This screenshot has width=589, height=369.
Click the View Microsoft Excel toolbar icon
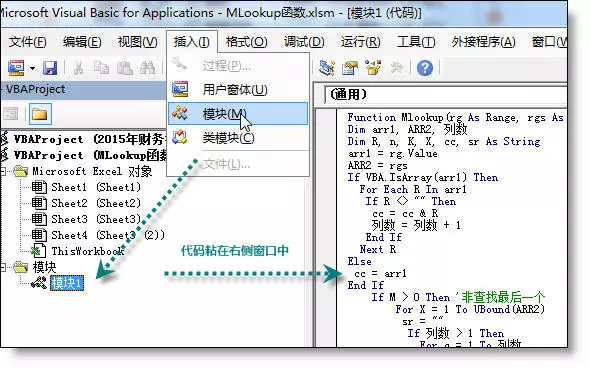coord(16,68)
